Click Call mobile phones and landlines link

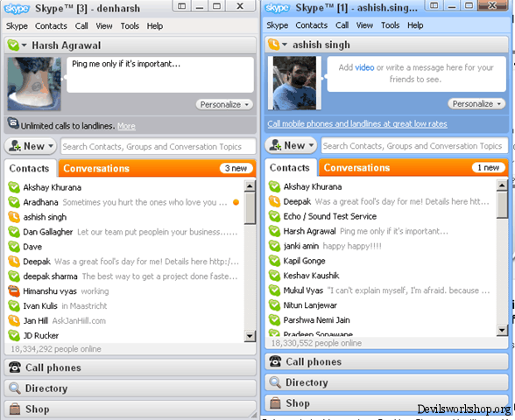357,123
